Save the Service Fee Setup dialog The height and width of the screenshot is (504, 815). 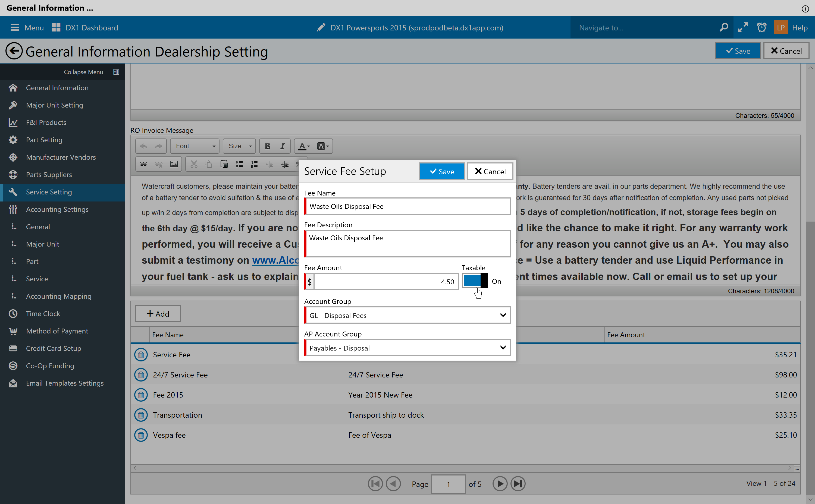point(441,171)
